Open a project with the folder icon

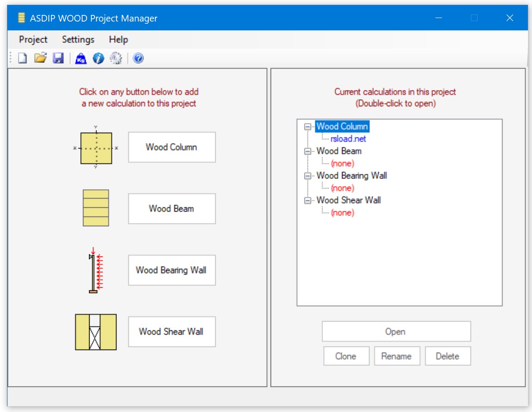coord(40,58)
